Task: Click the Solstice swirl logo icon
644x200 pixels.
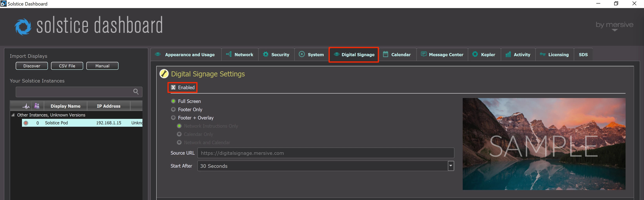Action: pos(23,27)
